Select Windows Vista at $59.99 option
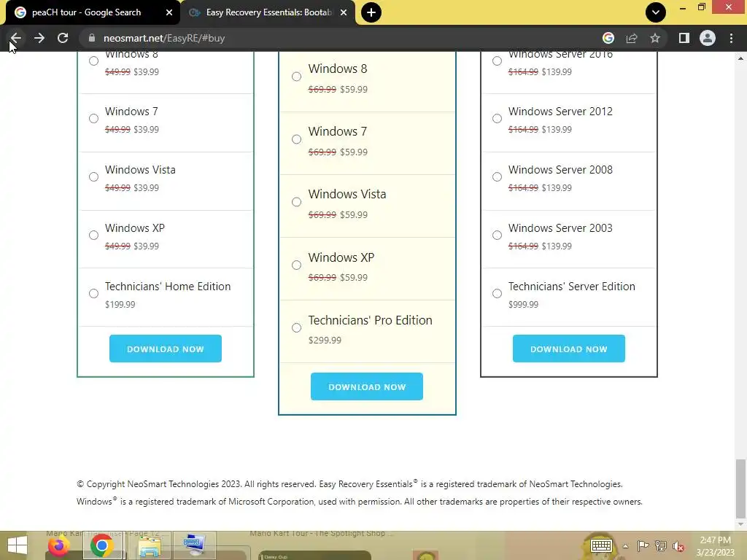Viewport: 747px width, 560px height. coord(296,203)
